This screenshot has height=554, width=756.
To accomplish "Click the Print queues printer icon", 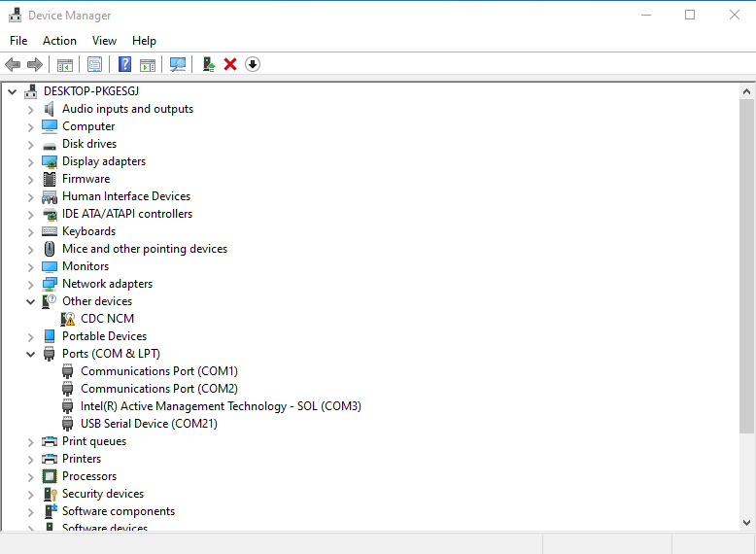I will 50,441.
